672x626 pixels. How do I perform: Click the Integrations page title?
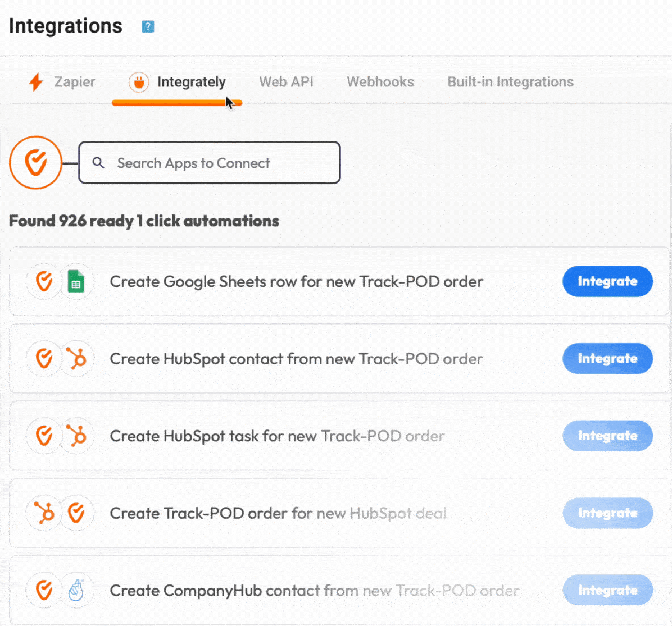point(66,26)
